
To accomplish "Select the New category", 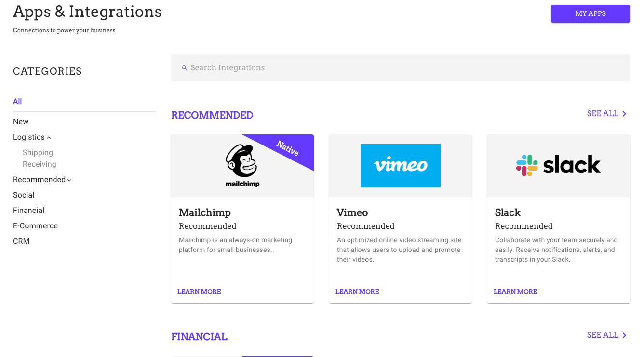I will coord(21,121).
